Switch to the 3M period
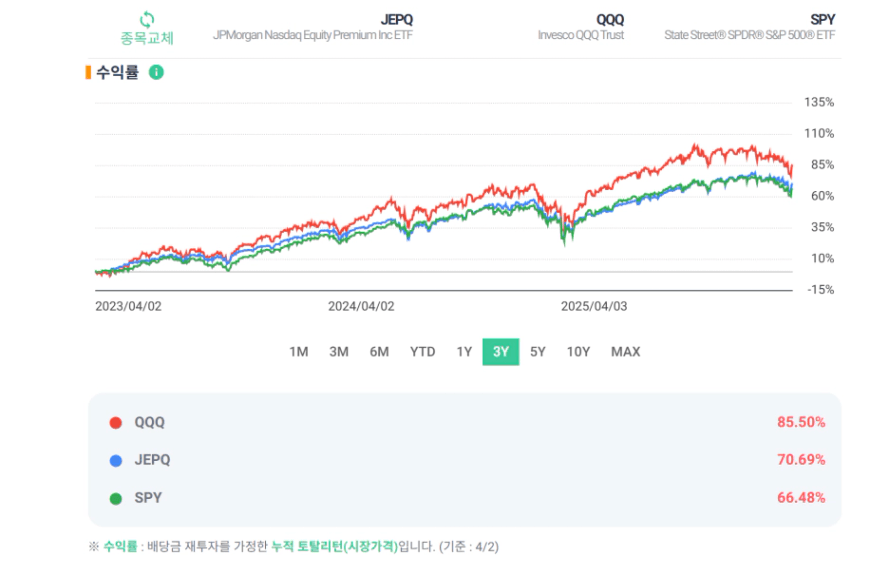 coord(339,351)
